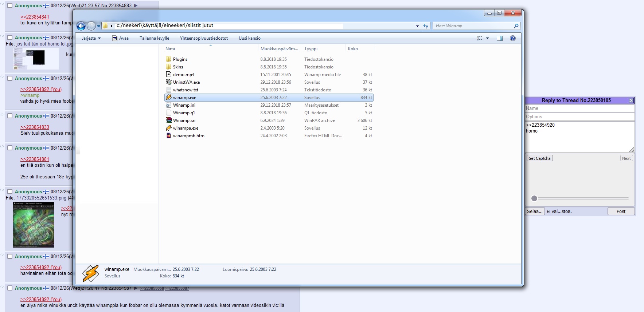Click the Options field in reply form
The width and height of the screenshot is (644, 312).
click(580, 117)
